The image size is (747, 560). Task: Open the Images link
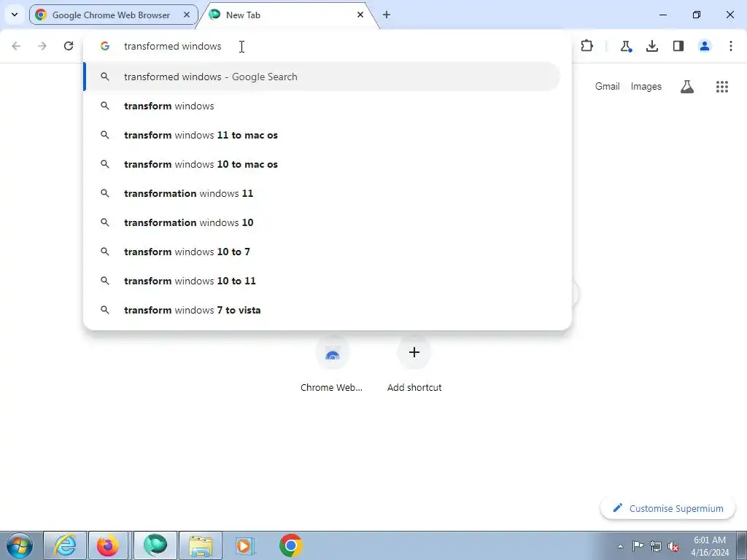pos(646,87)
